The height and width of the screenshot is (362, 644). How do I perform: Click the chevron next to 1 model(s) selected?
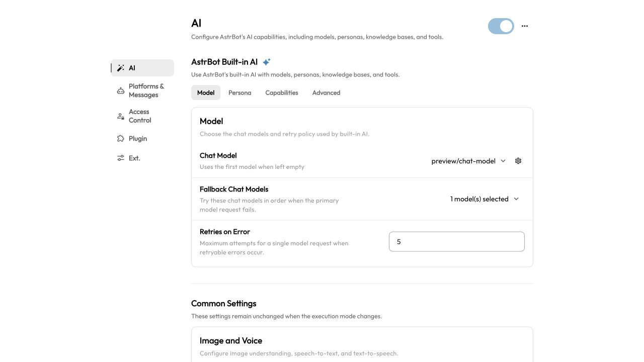(516, 199)
